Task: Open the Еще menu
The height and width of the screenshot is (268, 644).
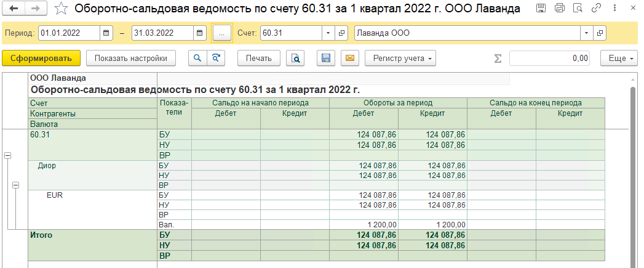Action: tap(620, 59)
